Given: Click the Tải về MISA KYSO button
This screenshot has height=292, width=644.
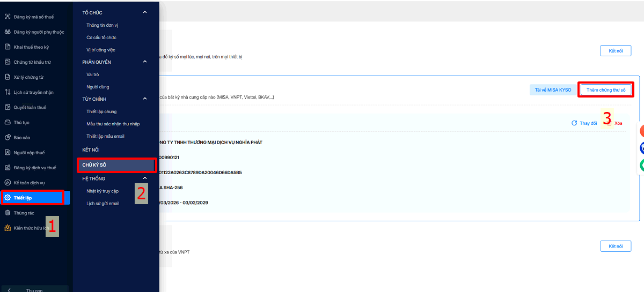Looking at the screenshot, I should tap(553, 90).
